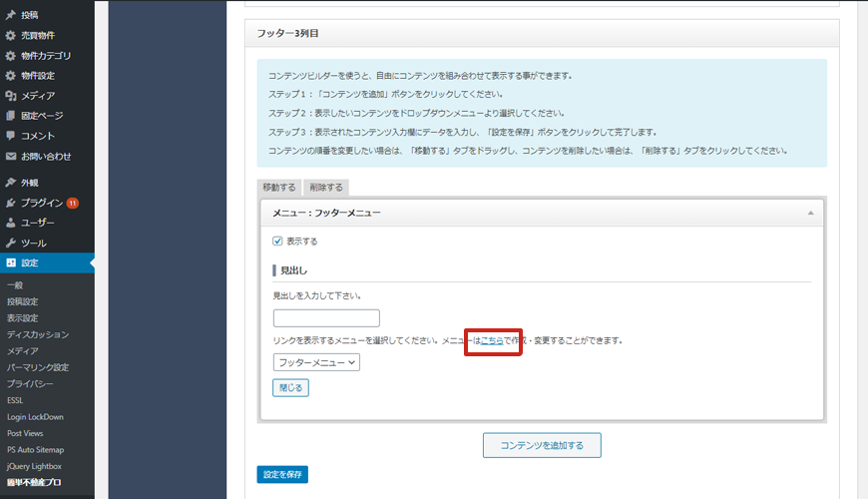Click the paintbrush icon beside 外観
This screenshot has height=499, width=868.
click(10, 183)
